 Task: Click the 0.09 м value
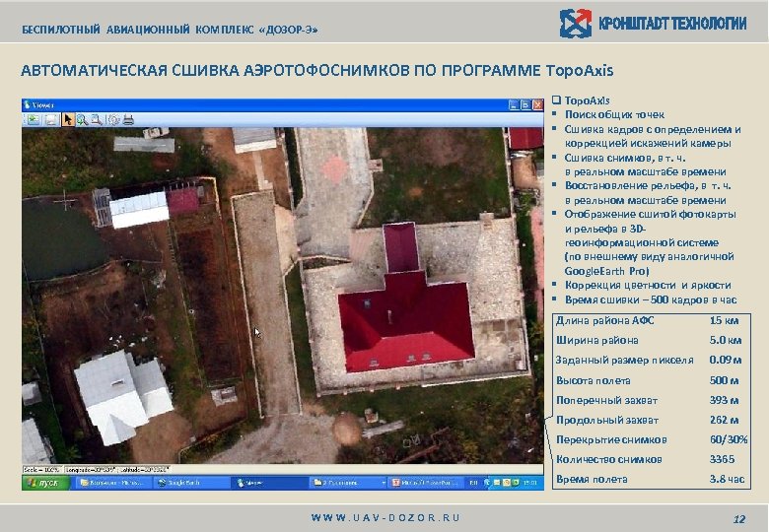(x=726, y=360)
